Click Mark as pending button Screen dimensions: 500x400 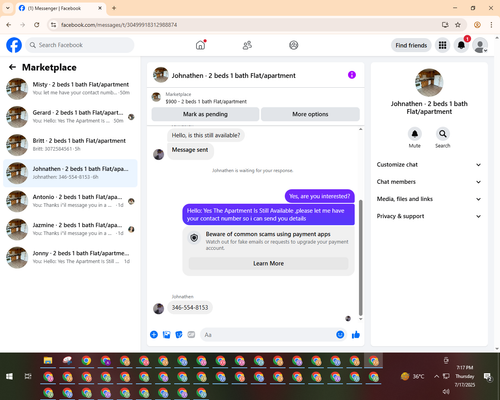click(205, 114)
